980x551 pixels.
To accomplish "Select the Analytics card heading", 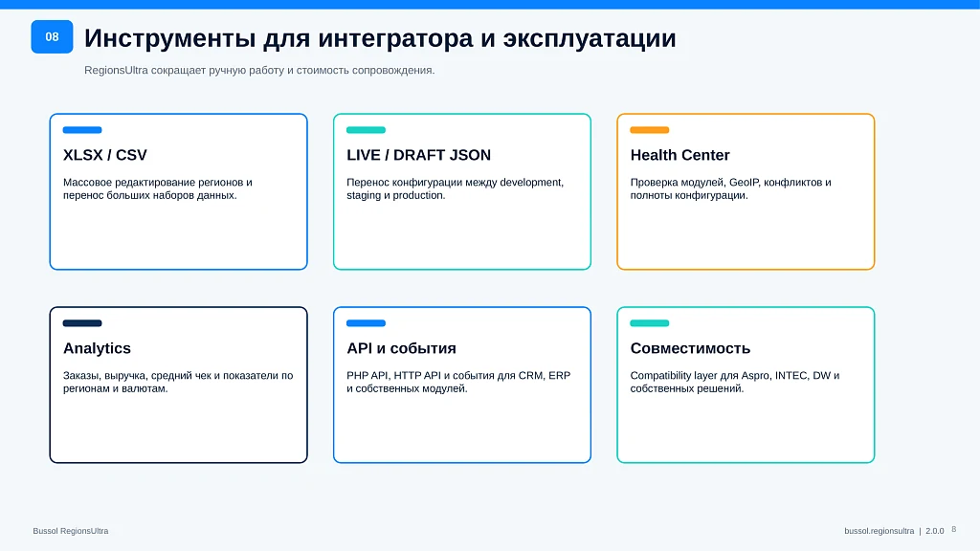I will [x=97, y=348].
